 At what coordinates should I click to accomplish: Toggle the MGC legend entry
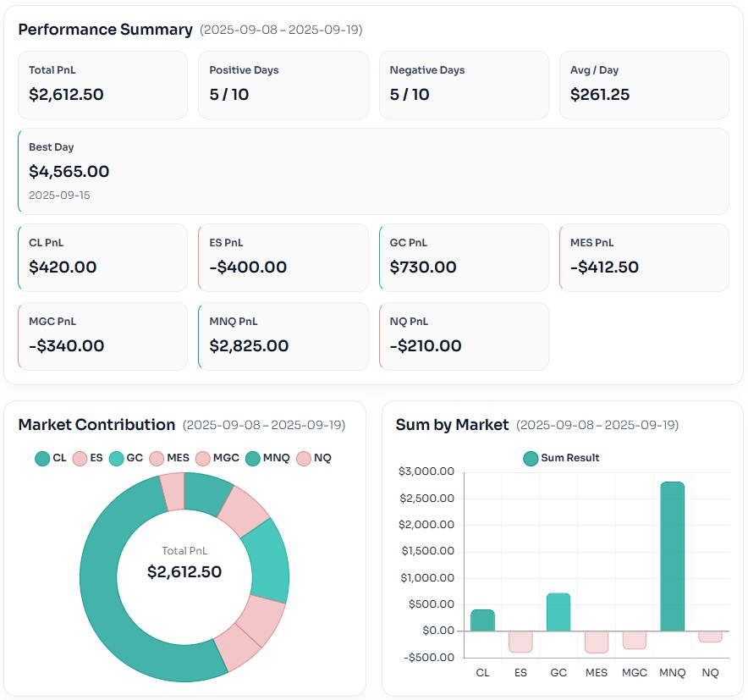217,458
